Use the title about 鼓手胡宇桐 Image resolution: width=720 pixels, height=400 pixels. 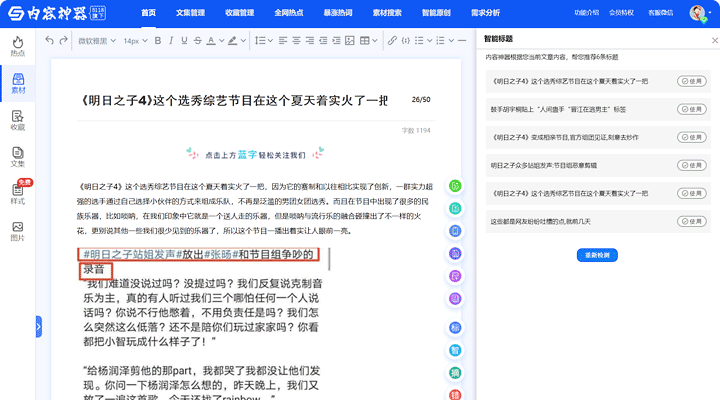click(x=691, y=109)
